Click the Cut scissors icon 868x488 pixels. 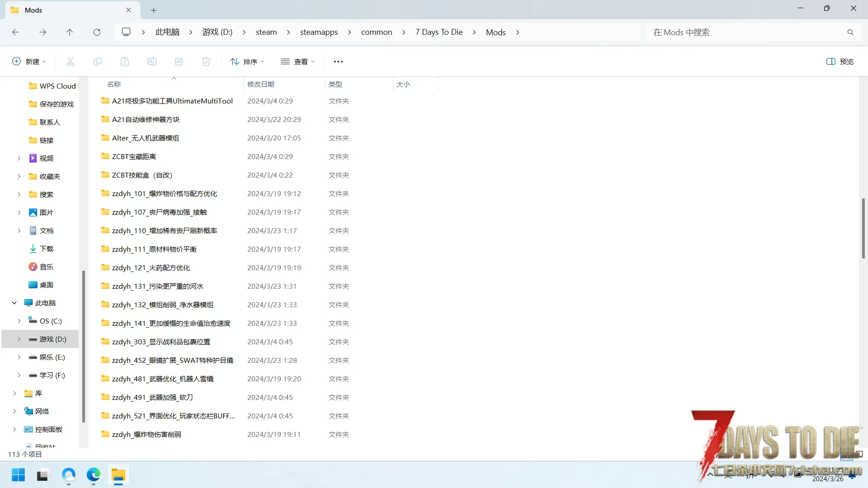coord(71,61)
